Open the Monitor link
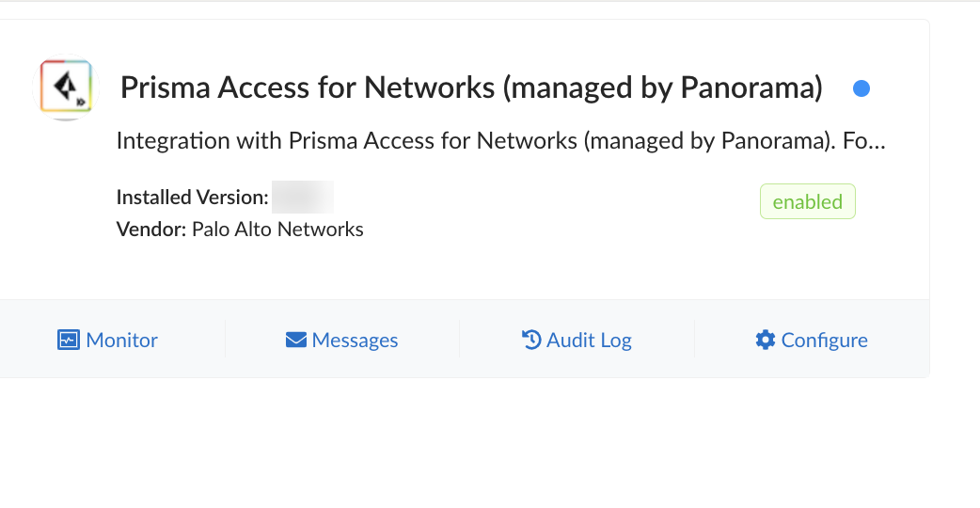The width and height of the screenshot is (980, 508). (x=121, y=341)
